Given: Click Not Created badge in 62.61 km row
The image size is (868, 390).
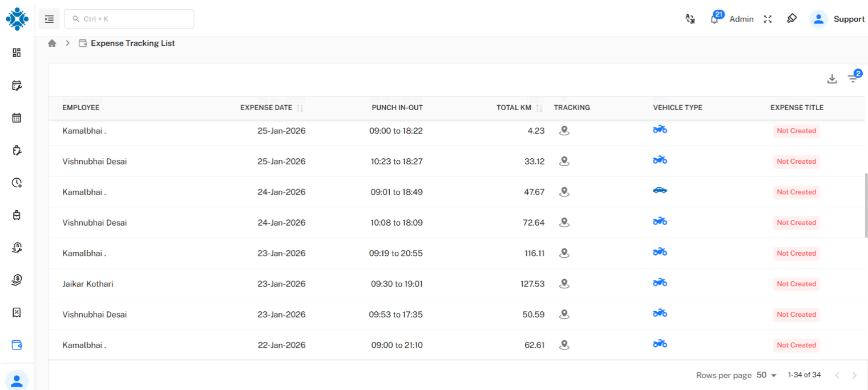Looking at the screenshot, I should click(x=796, y=345).
